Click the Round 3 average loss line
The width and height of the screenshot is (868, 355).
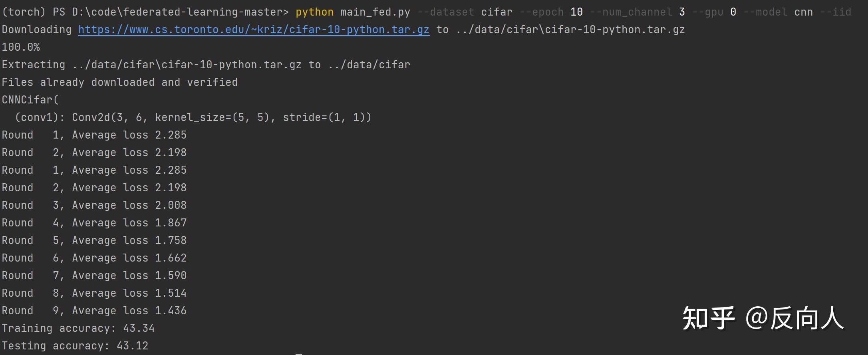click(x=94, y=205)
